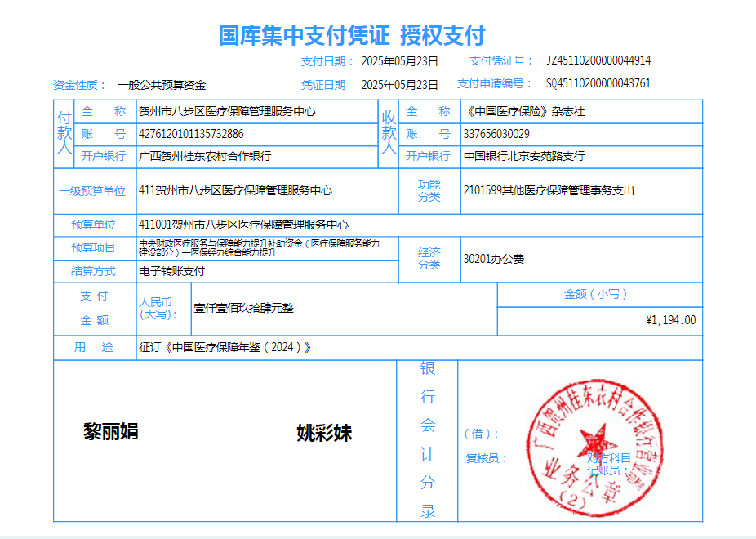This screenshot has width=756, height=539.
Task: Click payee name 《中国医疗保险》杂志社
Action: pyautogui.click(x=524, y=111)
